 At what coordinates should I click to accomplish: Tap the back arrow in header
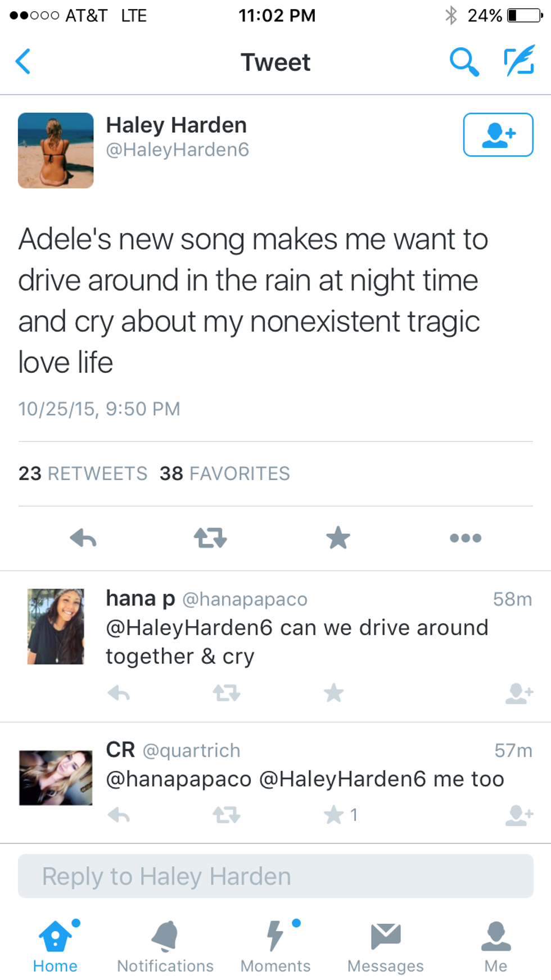point(24,62)
